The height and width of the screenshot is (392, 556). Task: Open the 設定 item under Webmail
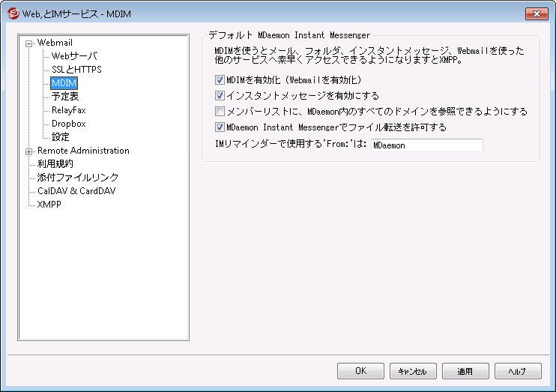tap(60, 137)
